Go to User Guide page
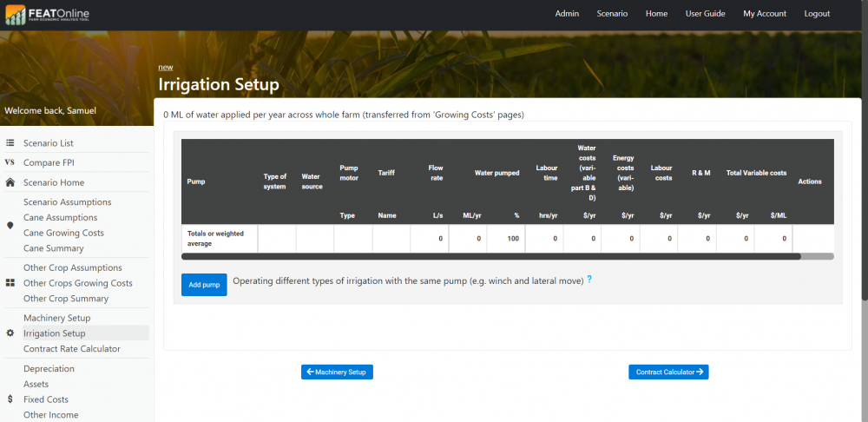This screenshot has height=422, width=868. (705, 14)
